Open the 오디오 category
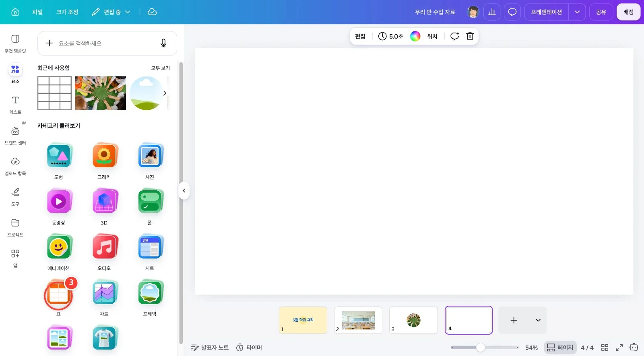The image size is (644, 356). (x=104, y=252)
